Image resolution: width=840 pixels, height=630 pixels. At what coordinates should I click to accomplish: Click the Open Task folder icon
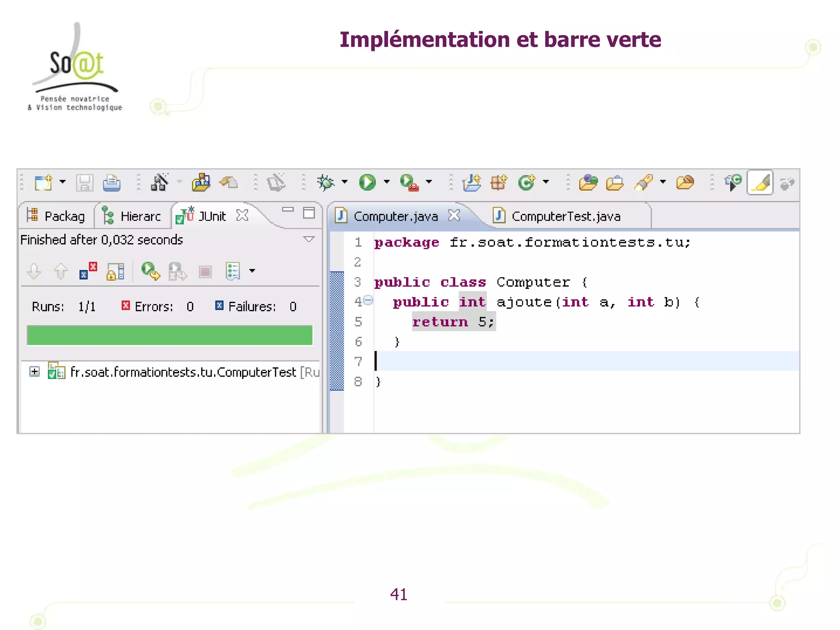615,183
